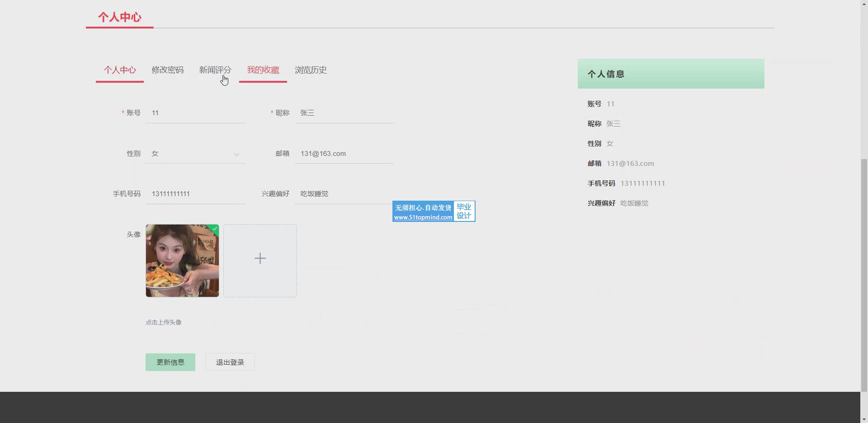Open the 我的收藏 tab
The width and height of the screenshot is (868, 423).
coord(263,70)
